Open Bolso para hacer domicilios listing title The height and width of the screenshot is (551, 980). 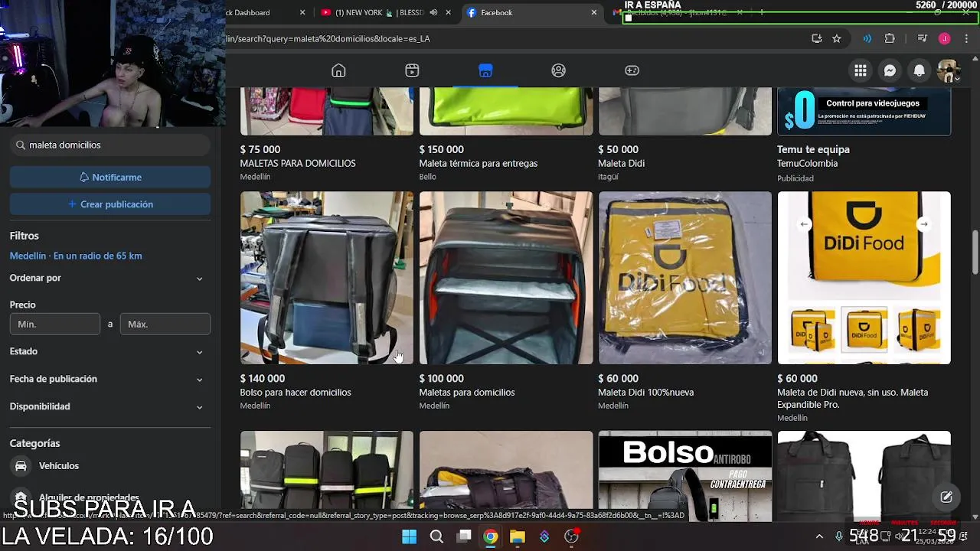(296, 392)
